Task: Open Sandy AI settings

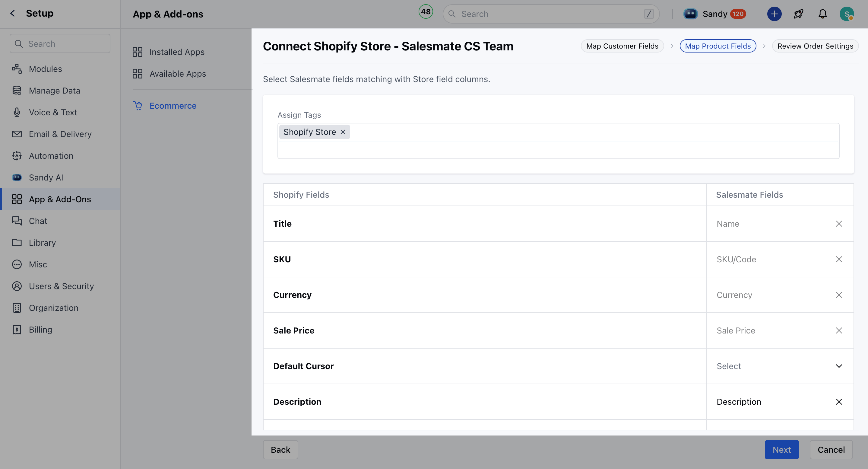Action: [x=46, y=177]
